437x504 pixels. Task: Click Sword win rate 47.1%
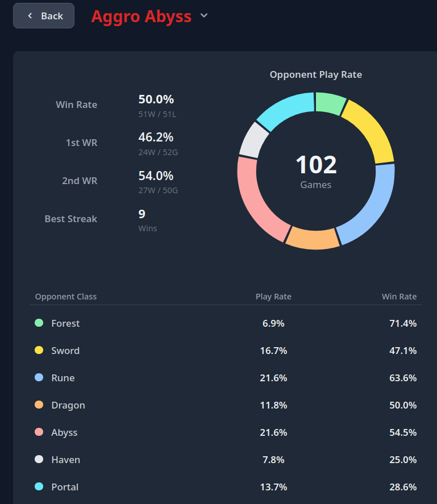[x=403, y=351]
